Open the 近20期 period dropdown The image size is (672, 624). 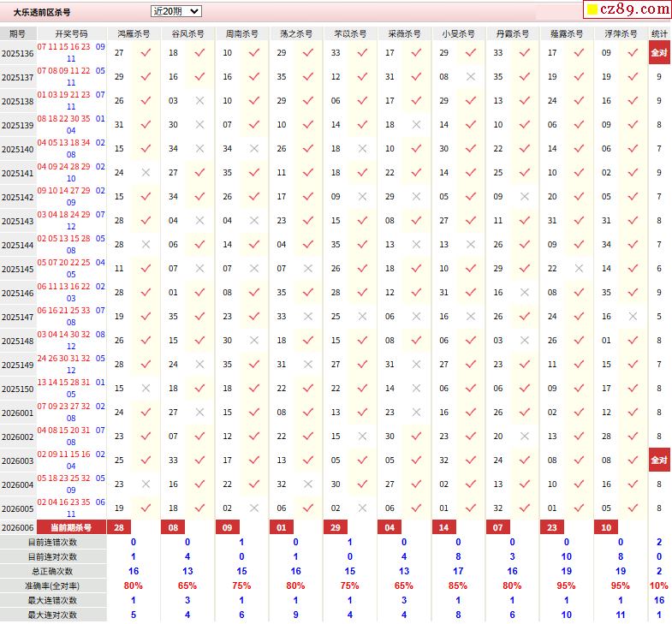pos(175,11)
